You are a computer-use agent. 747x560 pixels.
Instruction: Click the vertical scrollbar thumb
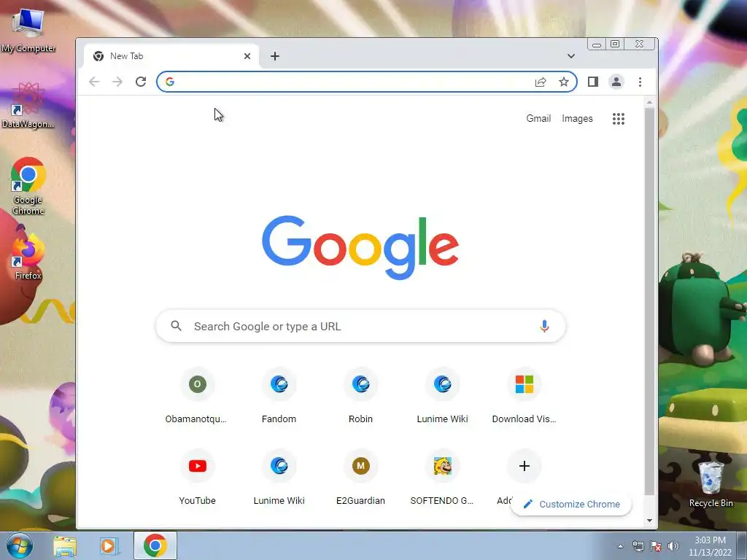[x=649, y=301]
